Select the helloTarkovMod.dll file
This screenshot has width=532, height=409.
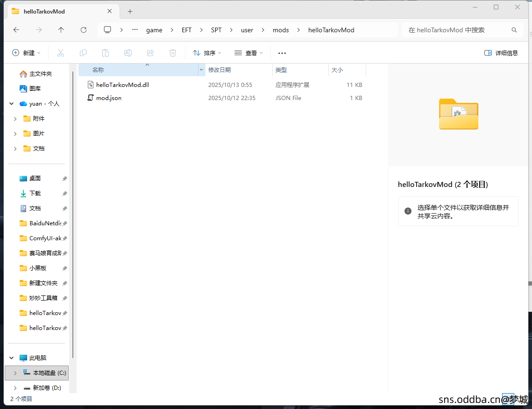click(122, 85)
